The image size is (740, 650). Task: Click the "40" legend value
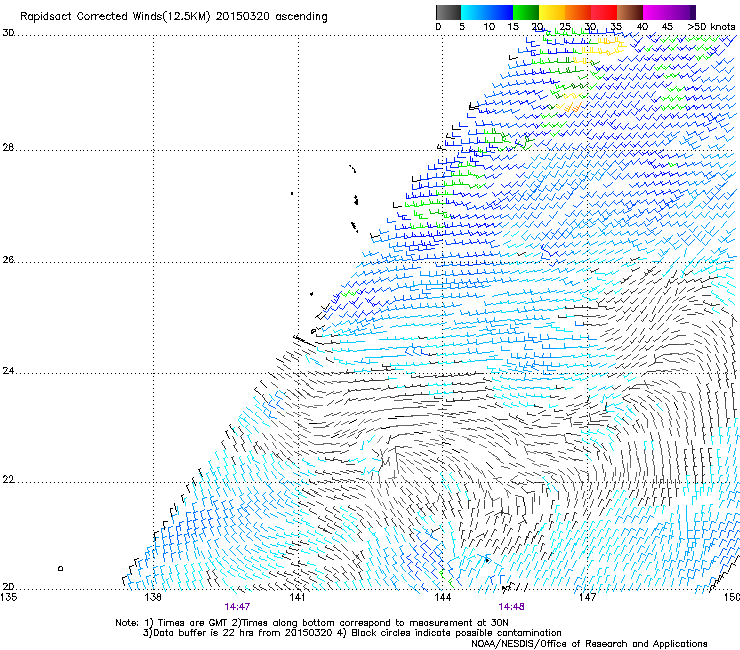(642, 27)
